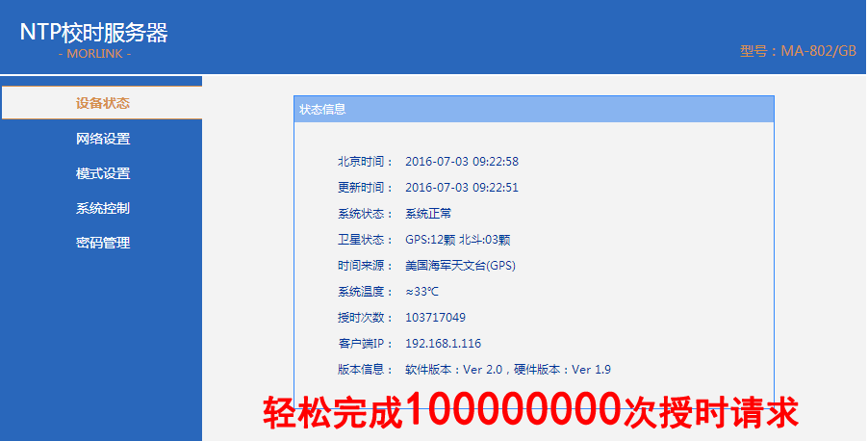Click the 卫星状态 label
The height and width of the screenshot is (441, 868).
[365, 240]
